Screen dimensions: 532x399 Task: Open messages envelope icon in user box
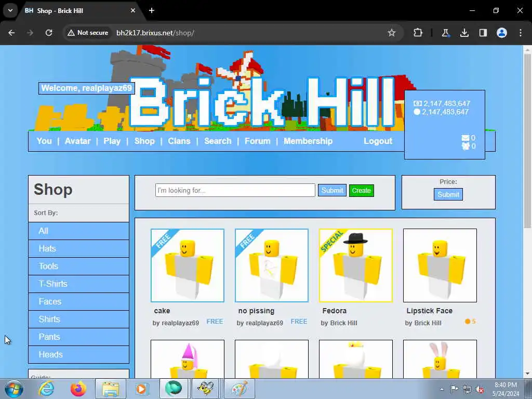465,138
